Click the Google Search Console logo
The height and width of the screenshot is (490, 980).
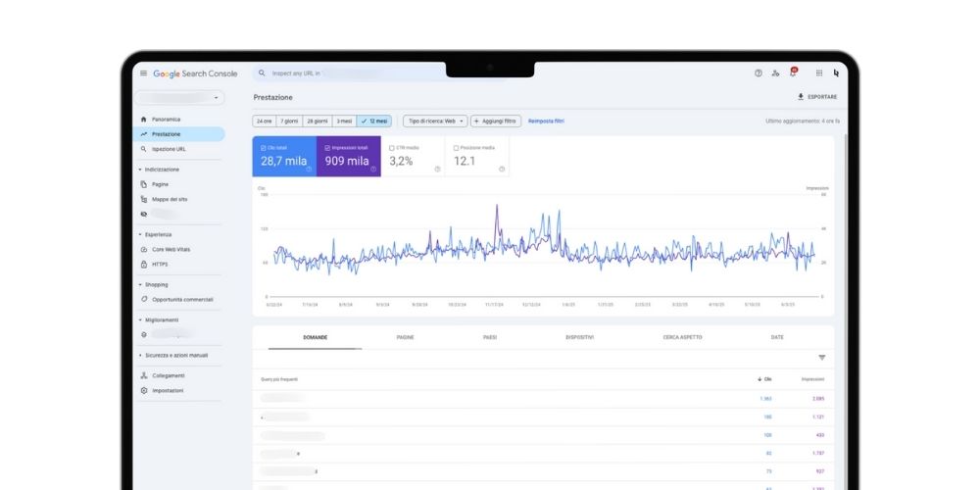click(x=195, y=73)
